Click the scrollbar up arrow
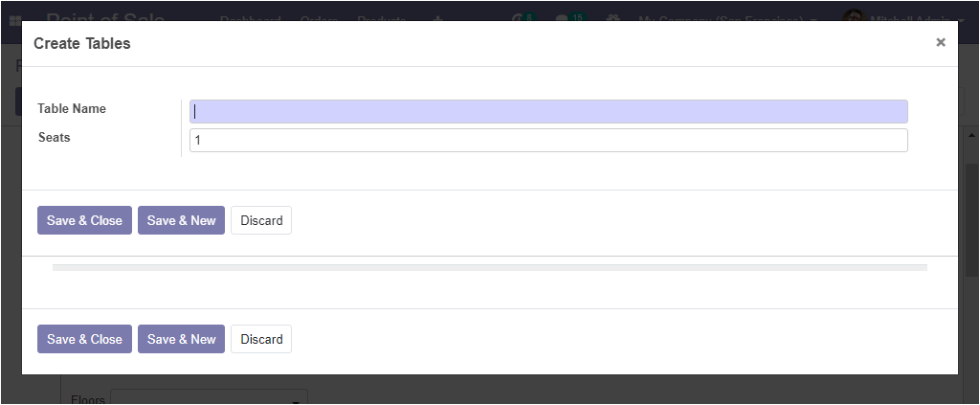Image resolution: width=980 pixels, height=405 pixels. click(971, 135)
